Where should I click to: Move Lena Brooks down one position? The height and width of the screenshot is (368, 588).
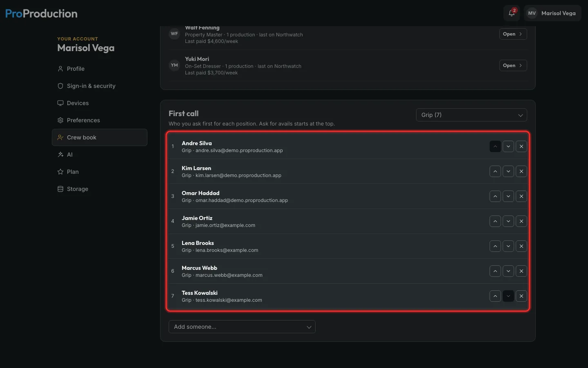pyautogui.click(x=508, y=246)
